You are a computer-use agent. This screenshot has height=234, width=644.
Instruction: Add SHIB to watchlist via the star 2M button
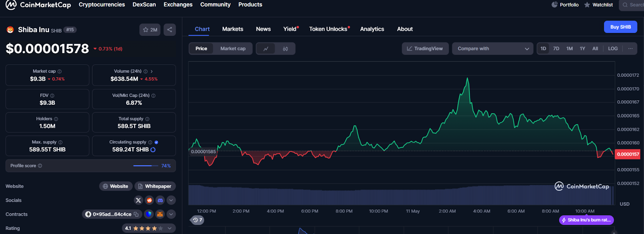point(150,30)
